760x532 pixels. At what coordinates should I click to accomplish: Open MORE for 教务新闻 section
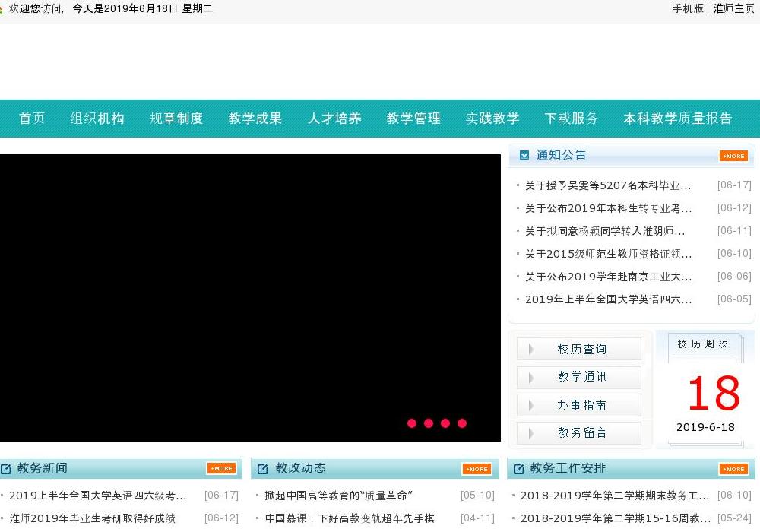point(221,468)
